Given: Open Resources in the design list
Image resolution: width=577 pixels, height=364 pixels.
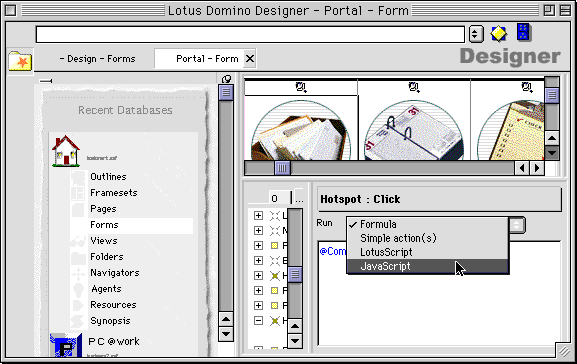Looking at the screenshot, I should pyautogui.click(x=113, y=305).
